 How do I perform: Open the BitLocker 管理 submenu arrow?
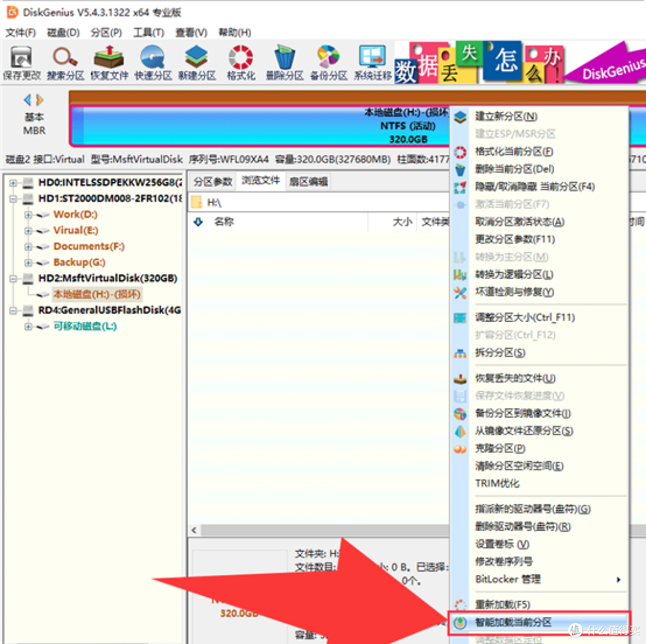pos(618,580)
